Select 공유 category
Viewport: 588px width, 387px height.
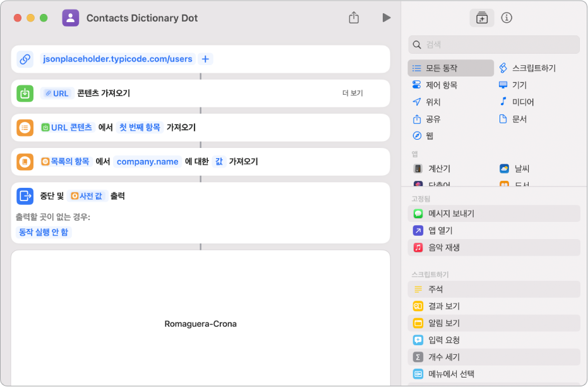(x=426, y=120)
